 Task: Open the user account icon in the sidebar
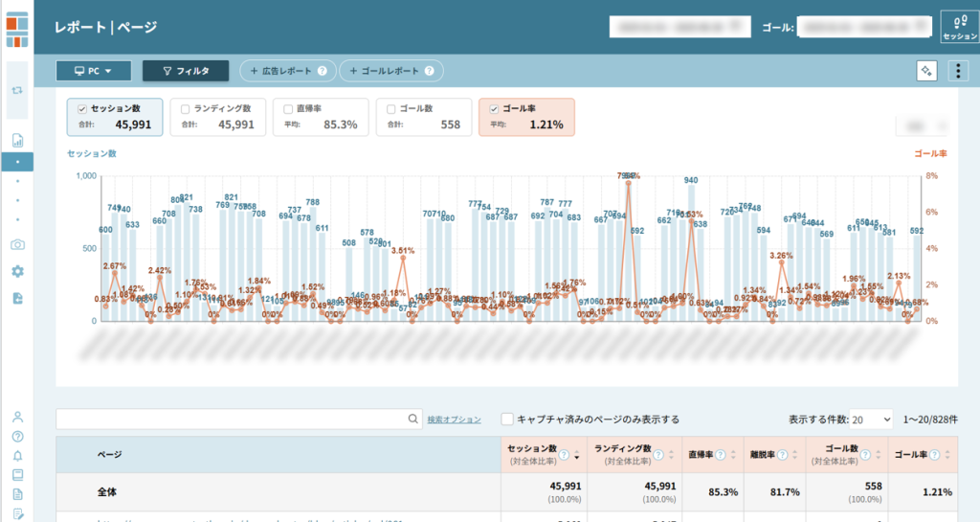pos(17,417)
